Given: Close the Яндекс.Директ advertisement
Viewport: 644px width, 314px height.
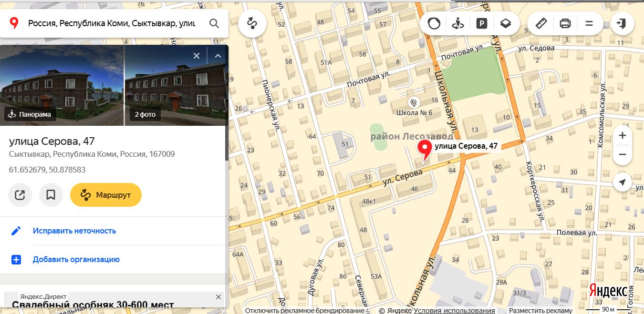Looking at the screenshot, I should tap(218, 297).
